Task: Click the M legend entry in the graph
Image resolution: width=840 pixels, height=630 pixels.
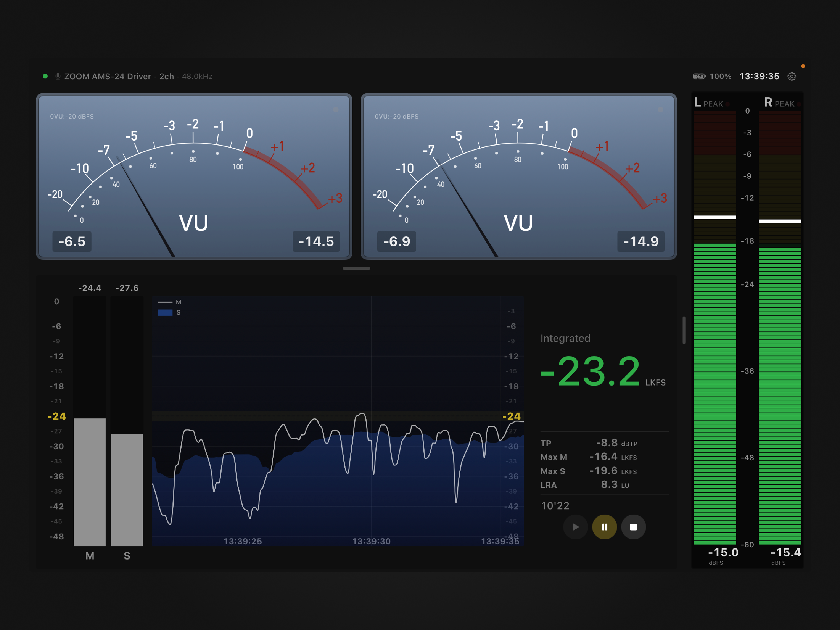Action: coord(170,302)
